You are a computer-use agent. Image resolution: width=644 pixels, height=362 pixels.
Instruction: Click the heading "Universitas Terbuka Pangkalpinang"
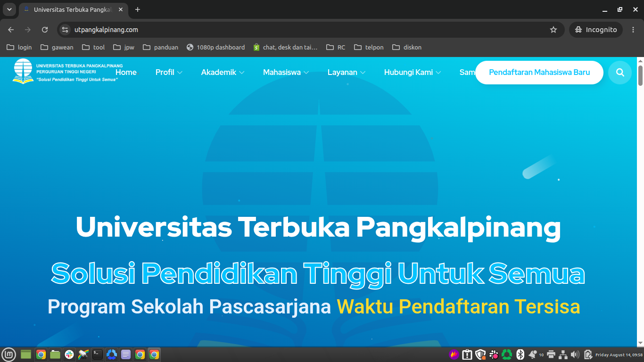coord(318,228)
